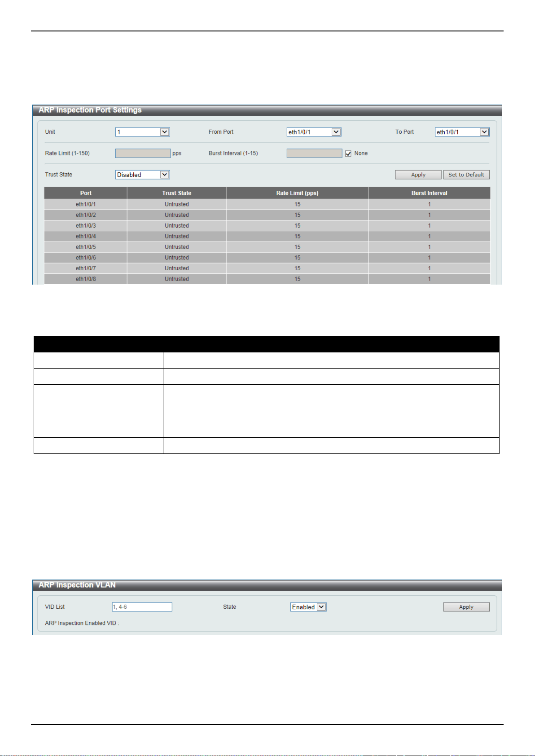Open the VLAN State dropdown set to Enabled
This screenshot has width=535, height=756.
[x=308, y=607]
